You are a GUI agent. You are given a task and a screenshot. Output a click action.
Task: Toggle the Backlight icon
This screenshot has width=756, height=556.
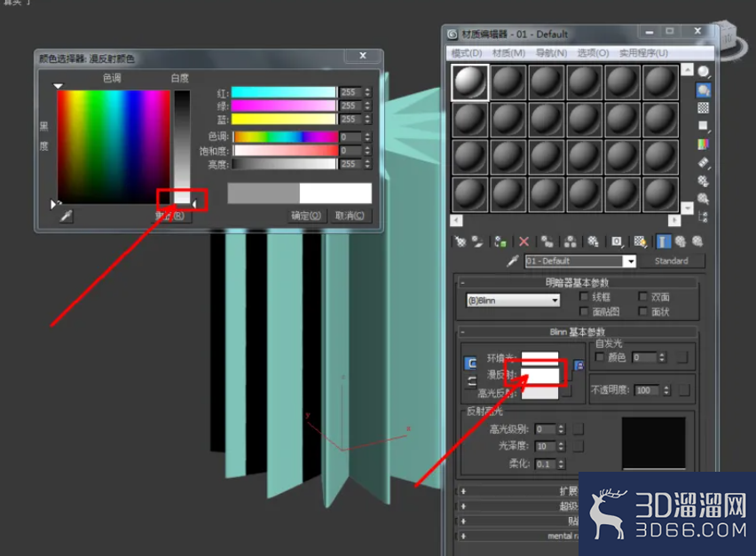[x=704, y=90]
